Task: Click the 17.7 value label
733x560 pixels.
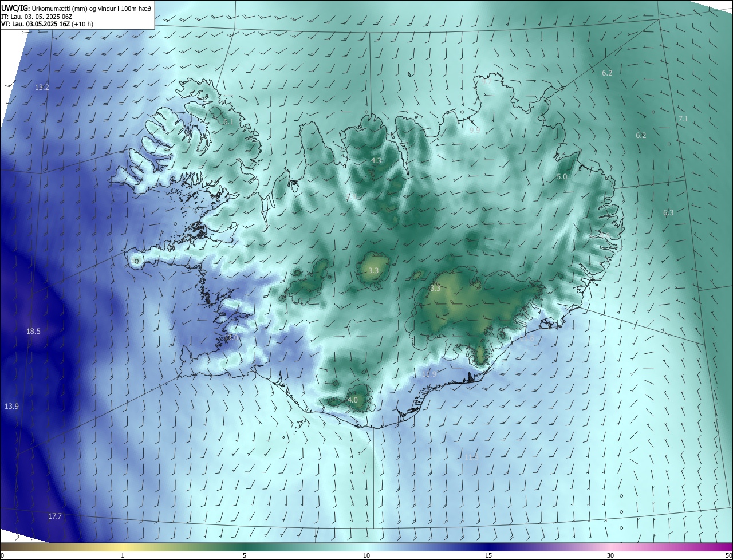Action: click(x=54, y=516)
